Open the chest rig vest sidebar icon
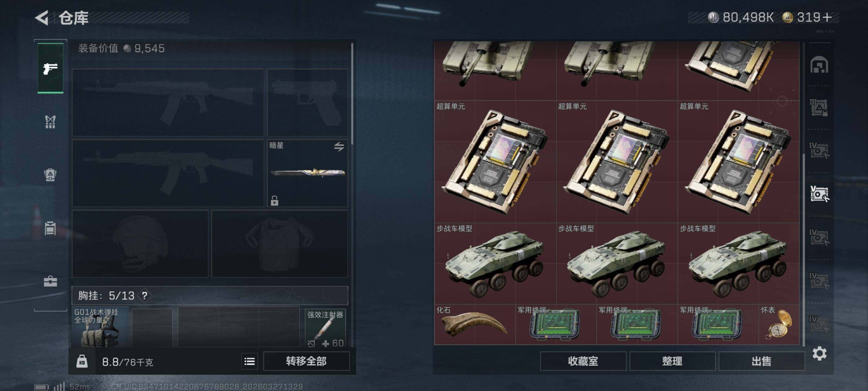Screen dimensions: 868x391 click(50, 122)
